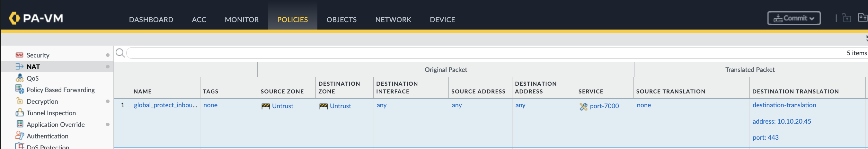Image resolution: width=868 pixels, height=149 pixels.
Task: Click the NAT arrow icon
Action: click(x=20, y=66)
